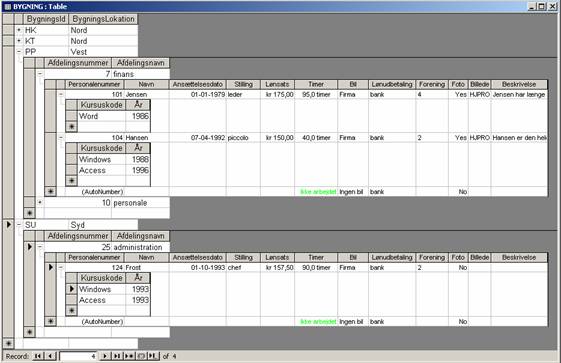Screen dimensions: 561x363
Task: Jump to the last record button
Action: [x=117, y=356]
